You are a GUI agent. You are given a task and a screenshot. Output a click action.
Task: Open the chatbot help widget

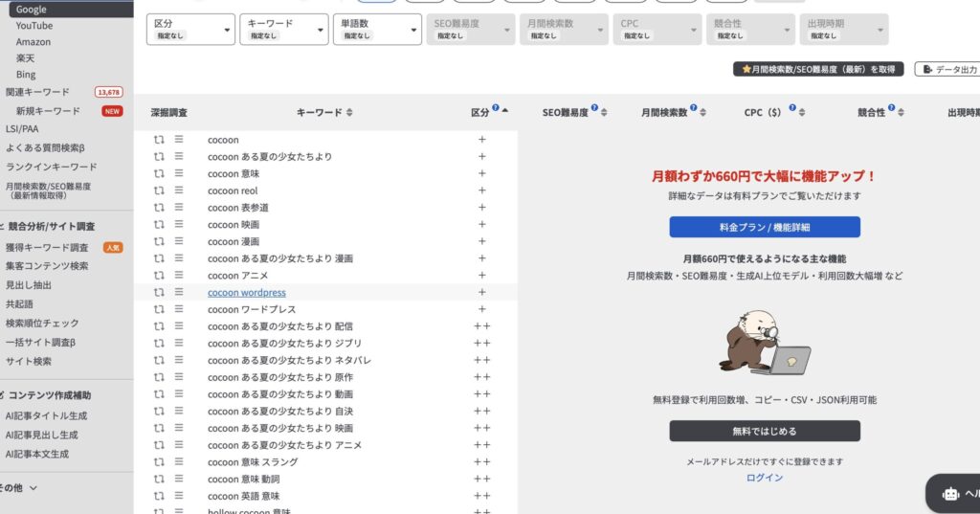[x=954, y=494]
